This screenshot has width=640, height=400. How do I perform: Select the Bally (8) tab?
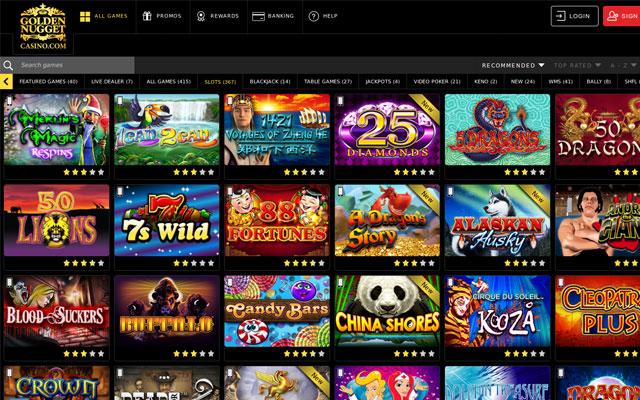(x=599, y=82)
